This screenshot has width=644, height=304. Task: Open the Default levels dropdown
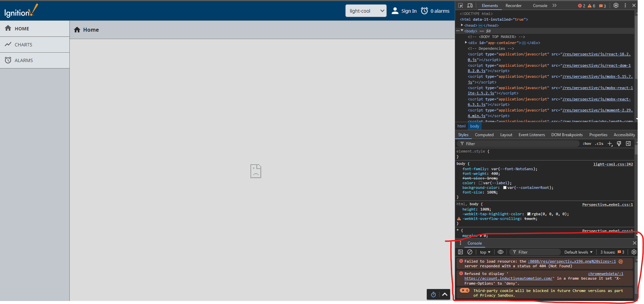578,252
